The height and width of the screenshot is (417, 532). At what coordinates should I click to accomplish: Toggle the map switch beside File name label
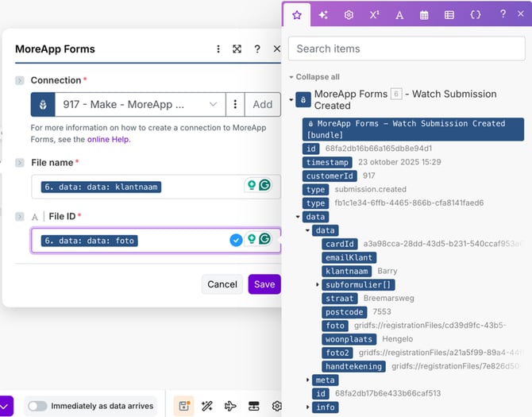pos(20,163)
